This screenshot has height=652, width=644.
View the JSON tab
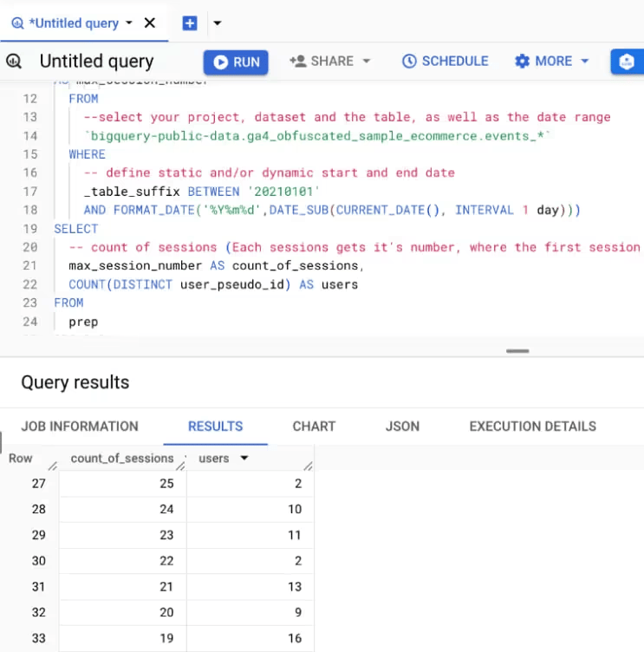pos(402,427)
